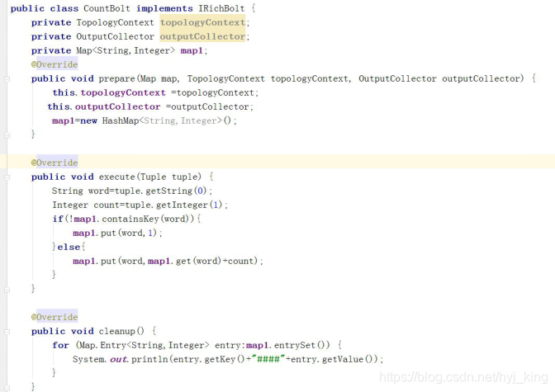Click the for keyword in cleanup
The width and height of the screenshot is (555, 392).
[x=60, y=345]
